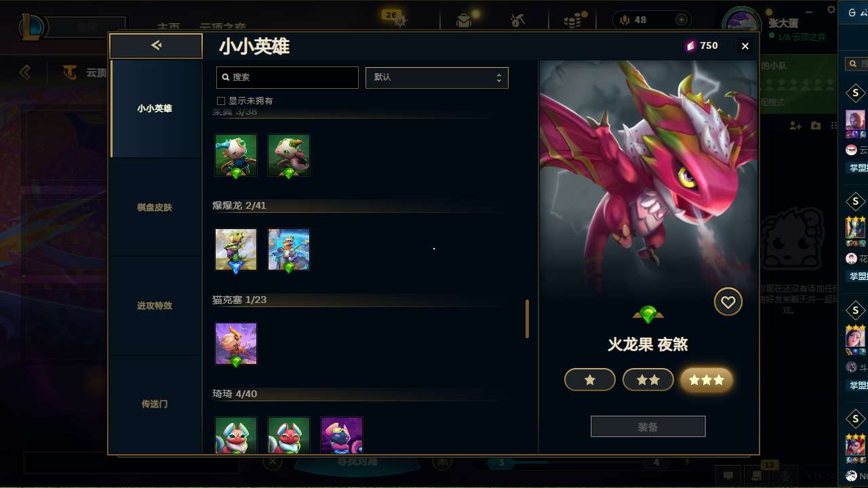
Task: Click the list scrollbar handle
Action: tap(527, 319)
